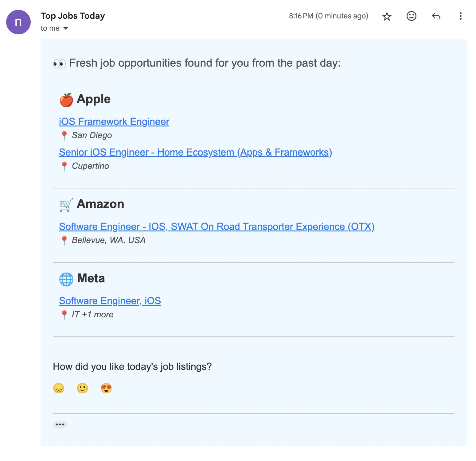Open the Senior iOS Engineer Home Ecosystem listing
The width and height of the screenshot is (476, 461).
tap(196, 152)
